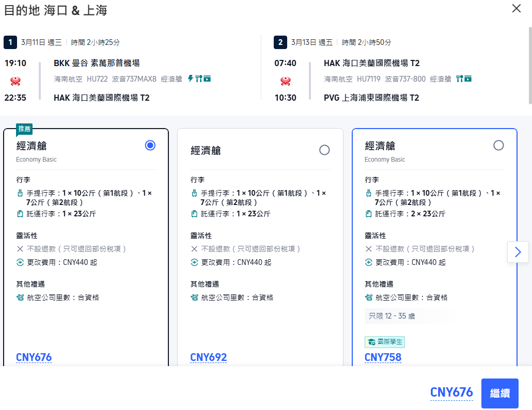Click the Hainan Airlines logo on segment 1
532x410 pixels.
click(x=15, y=81)
